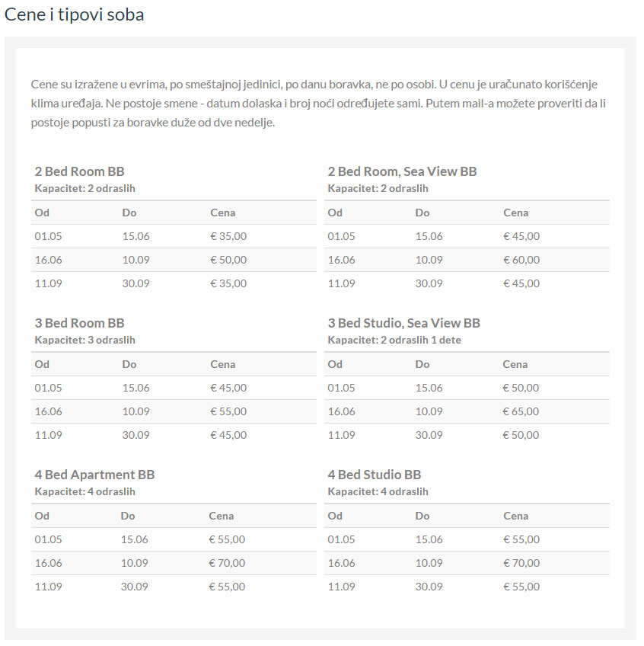Click 'Do' column header in 3 Bed Room BB

(129, 364)
